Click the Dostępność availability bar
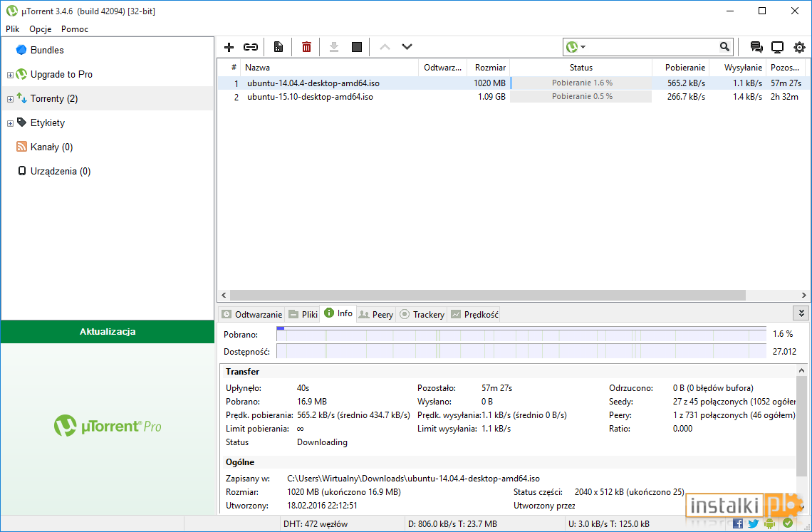Viewport: 812px width, 532px height. (x=521, y=351)
